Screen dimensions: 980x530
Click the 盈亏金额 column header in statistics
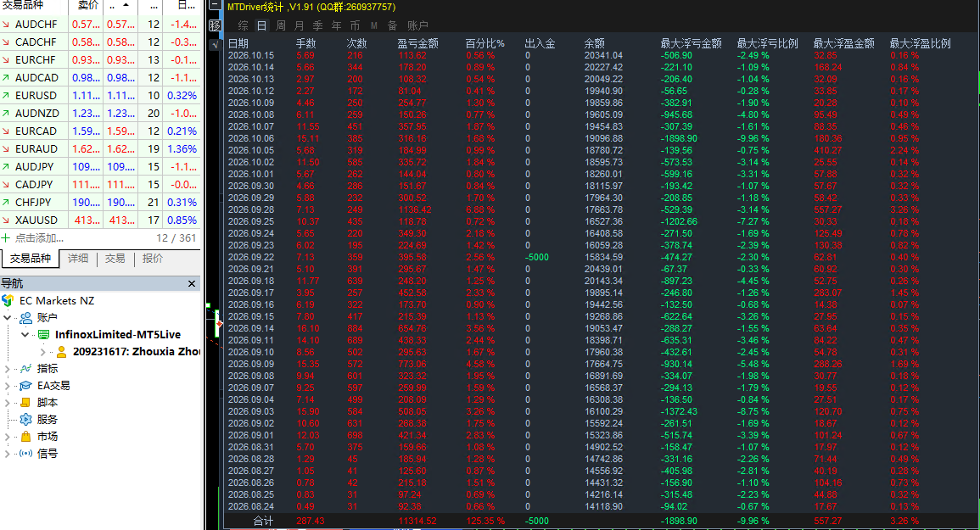pyautogui.click(x=417, y=44)
